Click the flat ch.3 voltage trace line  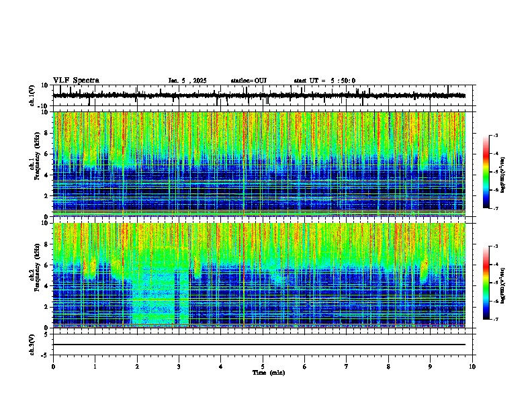[x=259, y=345]
